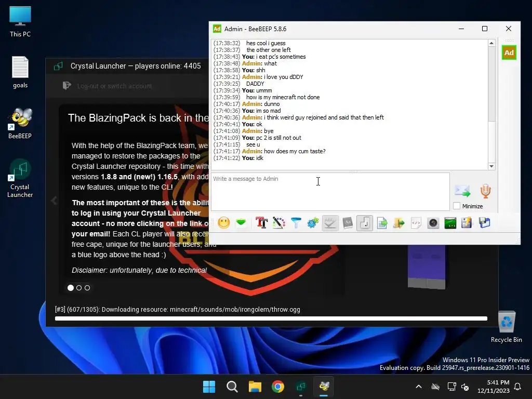532x399 pixels.
Task: Open the notification bell in taskbar
Action: pyautogui.click(x=517, y=387)
